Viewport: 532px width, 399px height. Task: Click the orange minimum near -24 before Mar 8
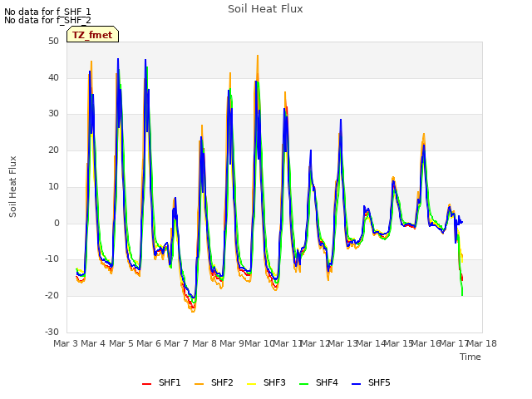pos(193,310)
